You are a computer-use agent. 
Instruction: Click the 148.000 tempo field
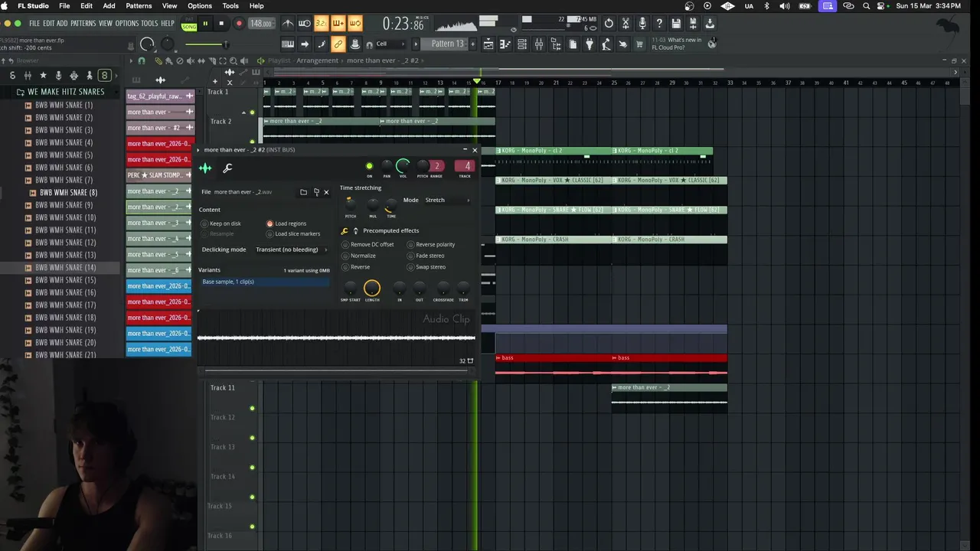pos(261,24)
